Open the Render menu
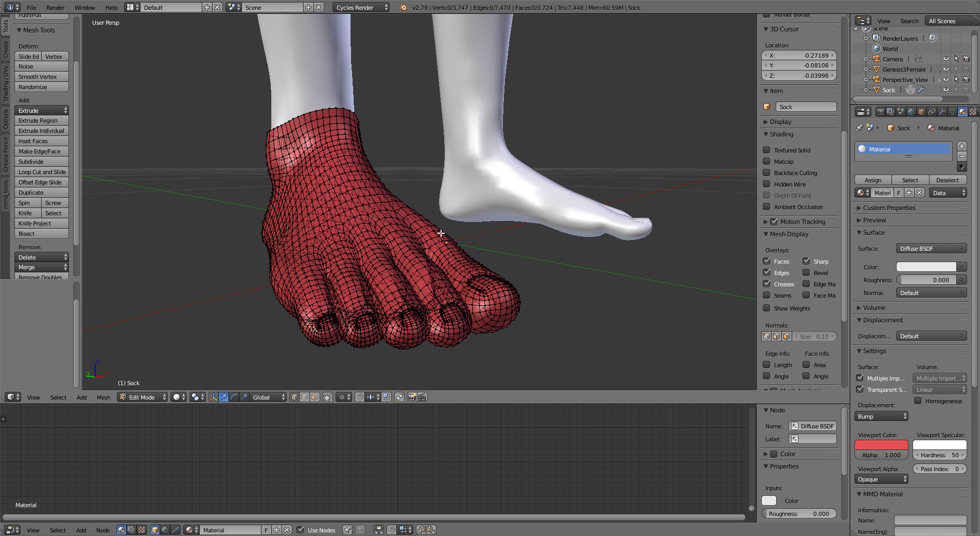Image resolution: width=980 pixels, height=536 pixels. tap(55, 7)
